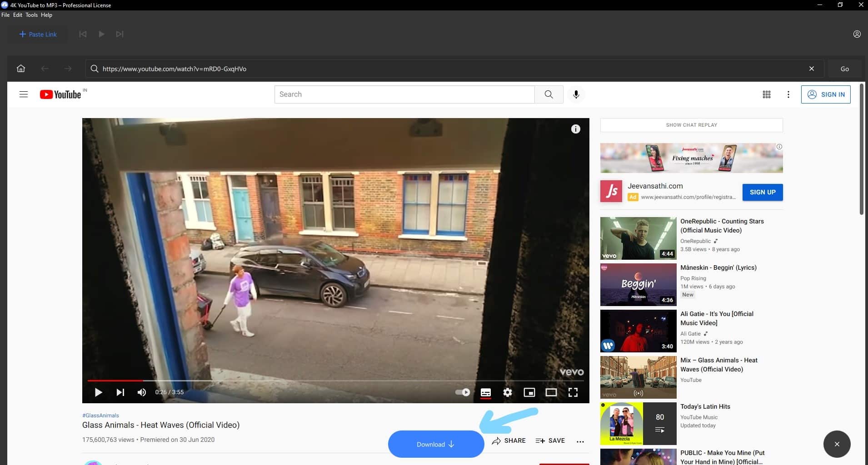Mute the video with speaker icon
The height and width of the screenshot is (465, 868).
[142, 392]
